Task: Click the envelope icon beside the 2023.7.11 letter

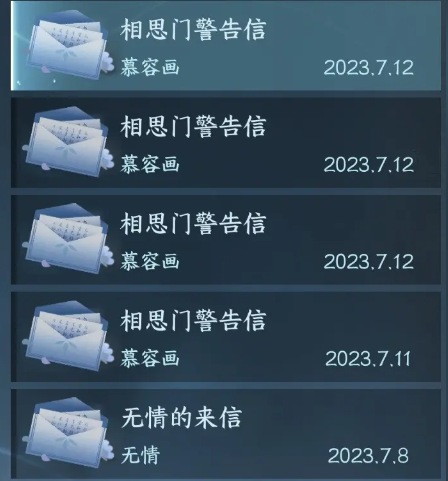Action: coord(68,335)
